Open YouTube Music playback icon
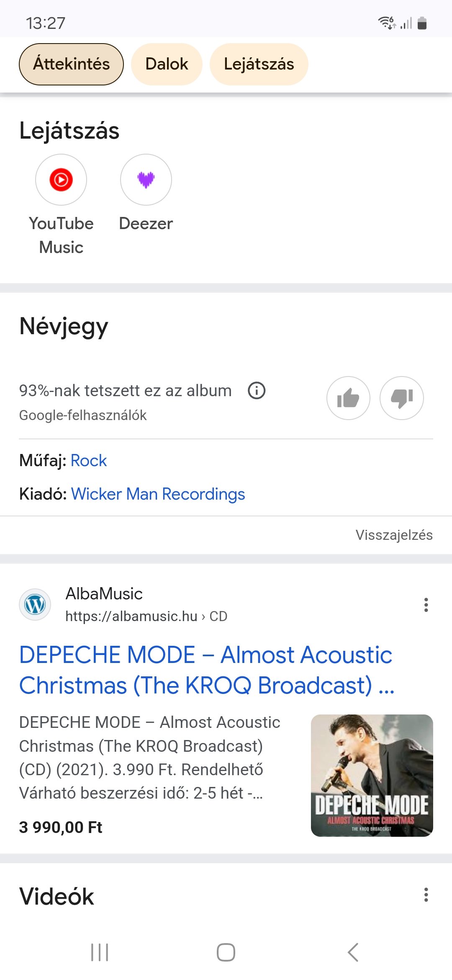Image resolution: width=452 pixels, height=980 pixels. (61, 180)
